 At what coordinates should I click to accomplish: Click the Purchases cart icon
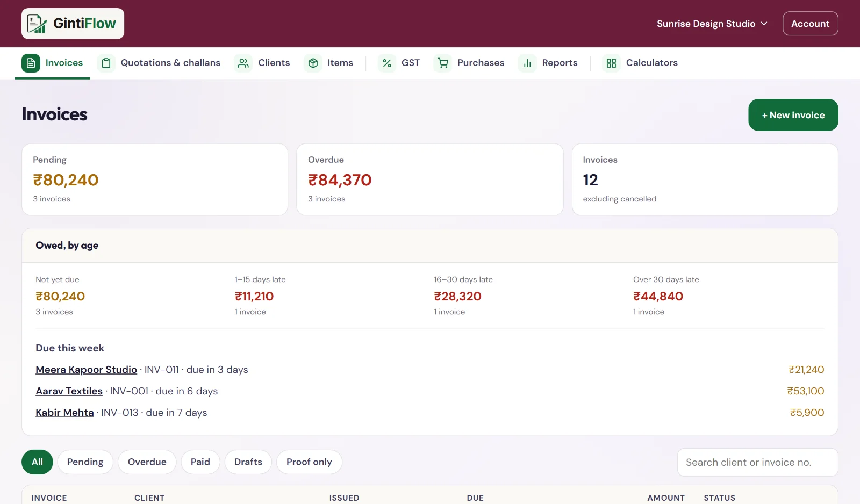pos(443,63)
